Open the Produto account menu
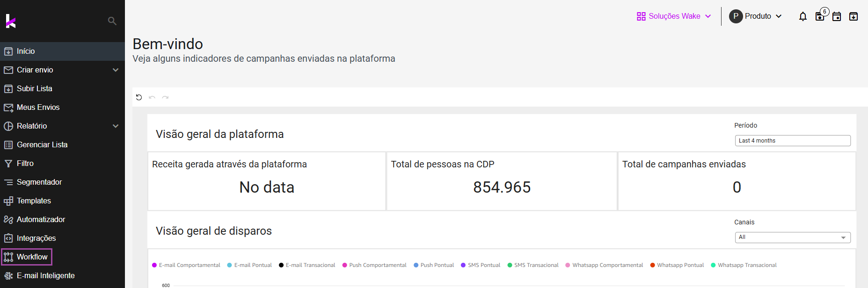This screenshot has width=868, height=288. click(755, 16)
